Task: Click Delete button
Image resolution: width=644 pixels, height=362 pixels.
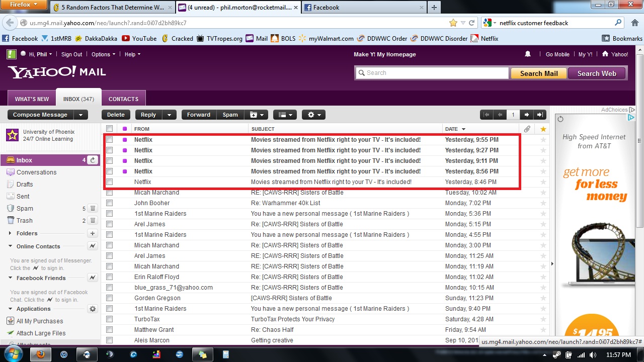Action: [116, 115]
